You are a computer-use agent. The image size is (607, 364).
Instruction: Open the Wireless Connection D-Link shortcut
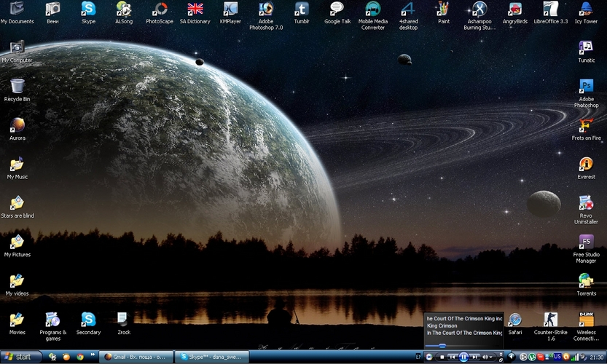point(586,326)
